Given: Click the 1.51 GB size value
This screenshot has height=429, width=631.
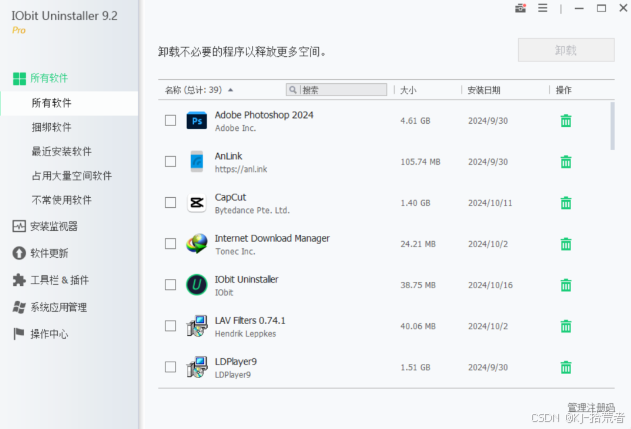Looking at the screenshot, I should click(x=415, y=367).
